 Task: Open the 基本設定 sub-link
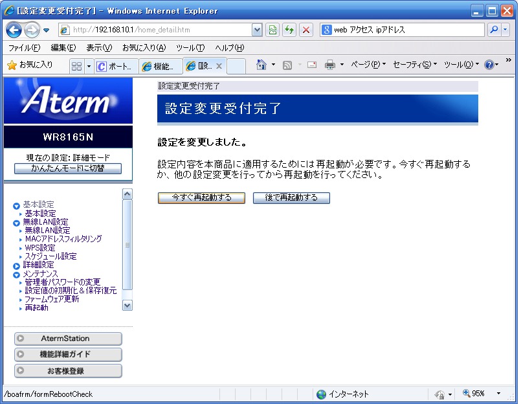point(40,214)
